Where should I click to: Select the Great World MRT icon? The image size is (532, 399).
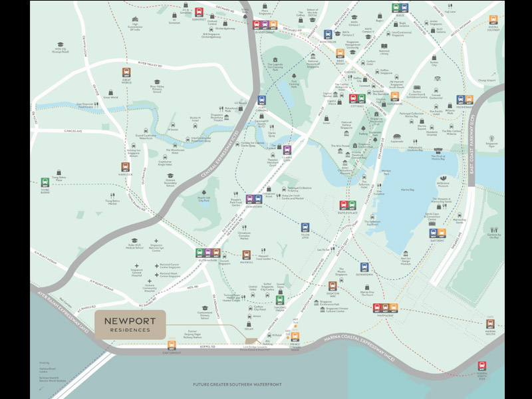pos(126,72)
